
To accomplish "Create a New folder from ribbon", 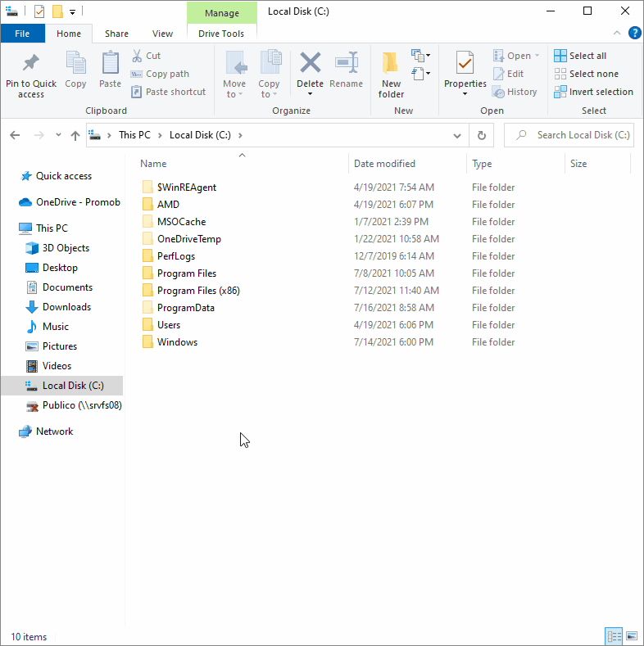I will tap(391, 75).
